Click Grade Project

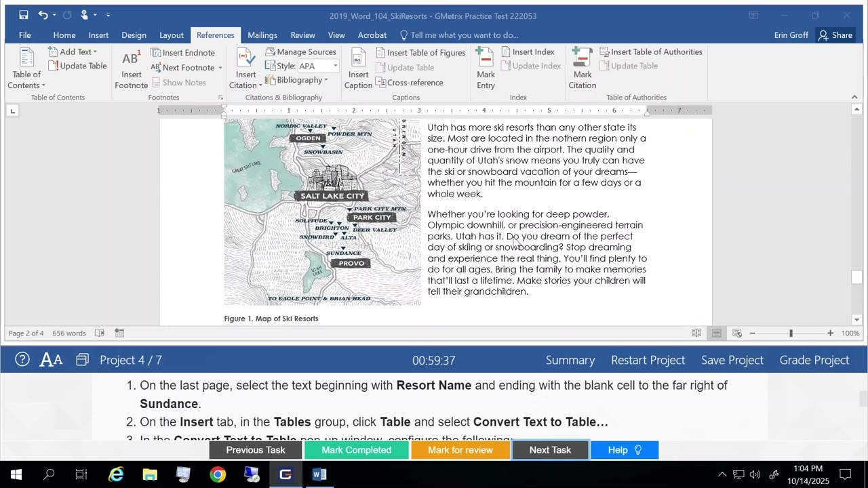click(814, 360)
